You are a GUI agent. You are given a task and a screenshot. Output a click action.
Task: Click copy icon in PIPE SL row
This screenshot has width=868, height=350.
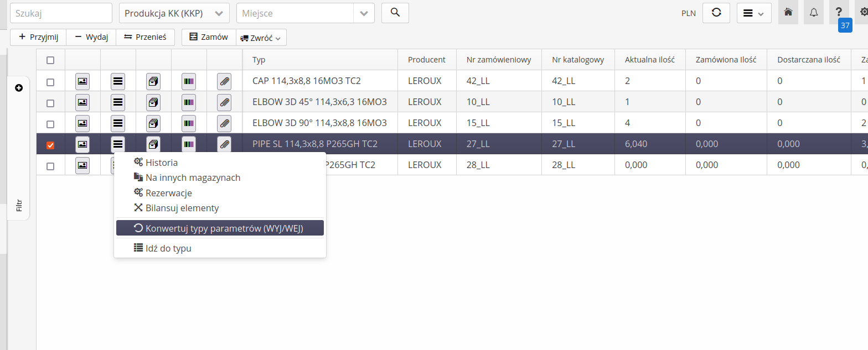pos(153,145)
